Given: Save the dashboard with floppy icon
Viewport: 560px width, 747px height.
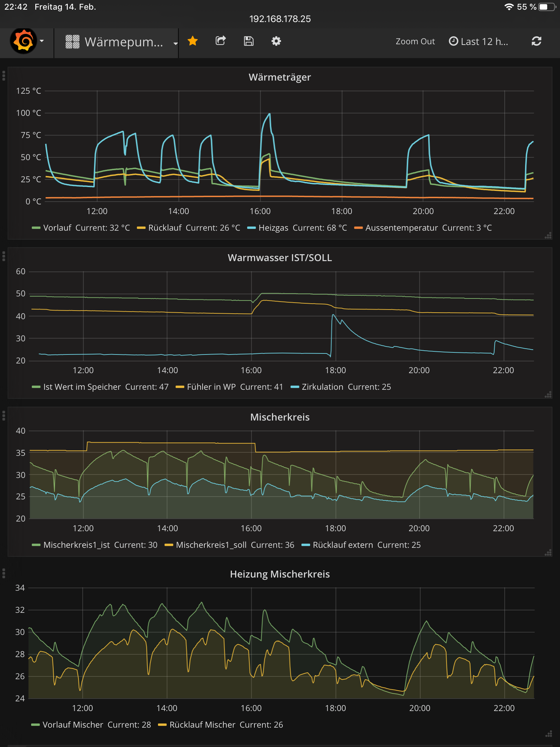Looking at the screenshot, I should pos(249,41).
